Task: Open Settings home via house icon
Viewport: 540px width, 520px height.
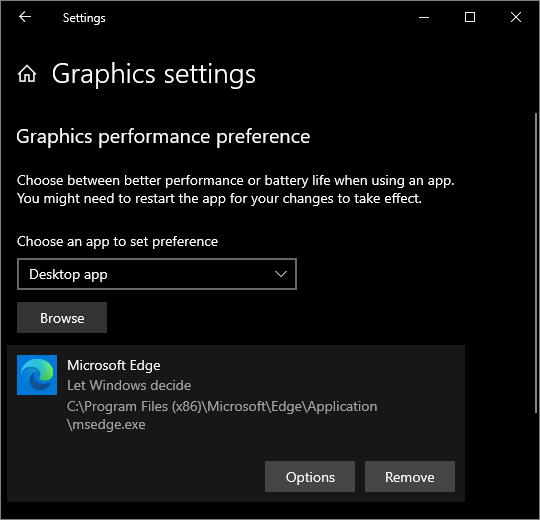Action: tap(27, 74)
